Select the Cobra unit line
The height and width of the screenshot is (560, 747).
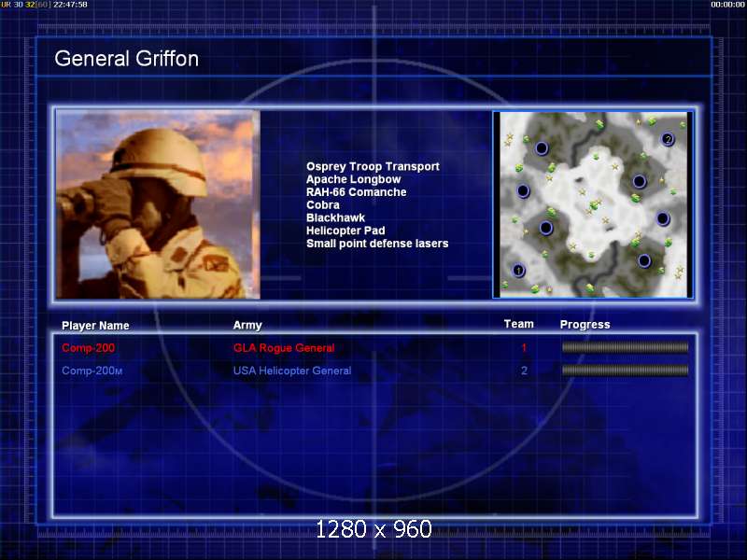click(322, 205)
